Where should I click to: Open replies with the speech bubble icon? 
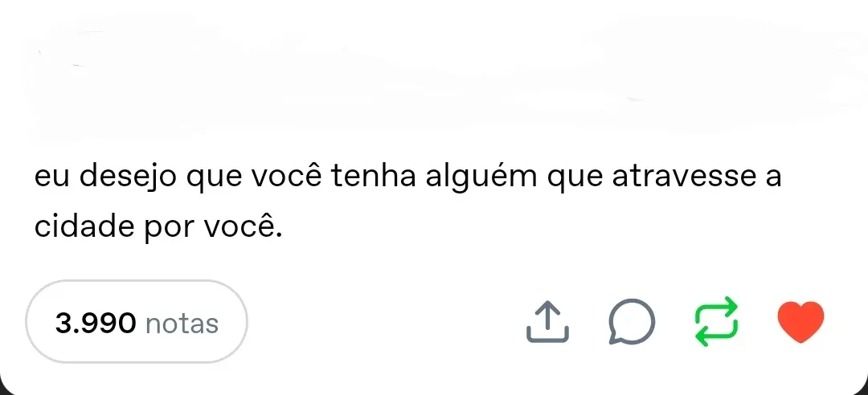(631, 323)
